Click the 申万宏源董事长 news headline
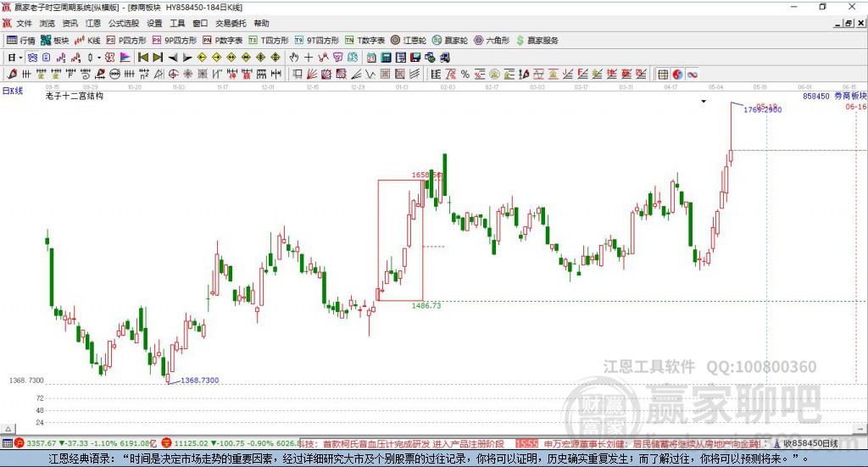868x467 pixels. 652,444
